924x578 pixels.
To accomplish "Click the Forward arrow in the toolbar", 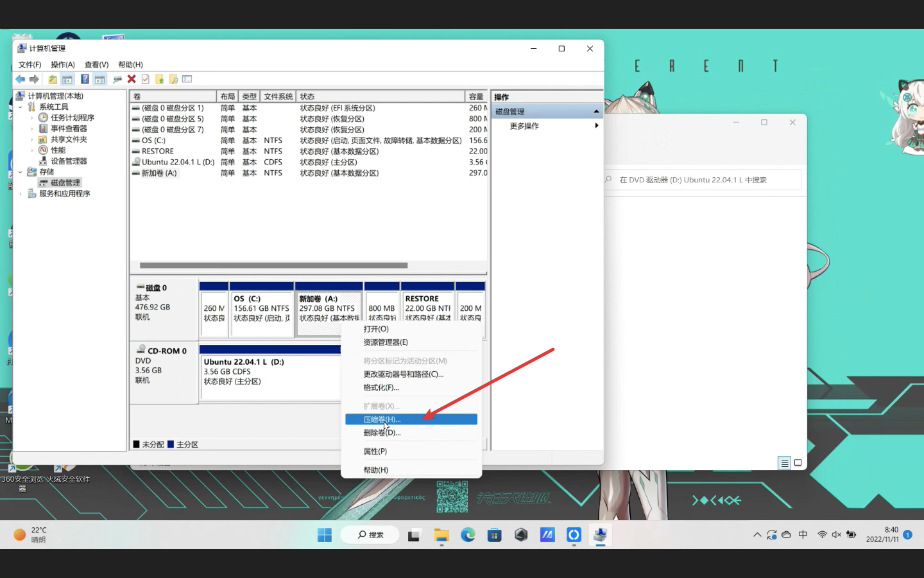I will 35,79.
